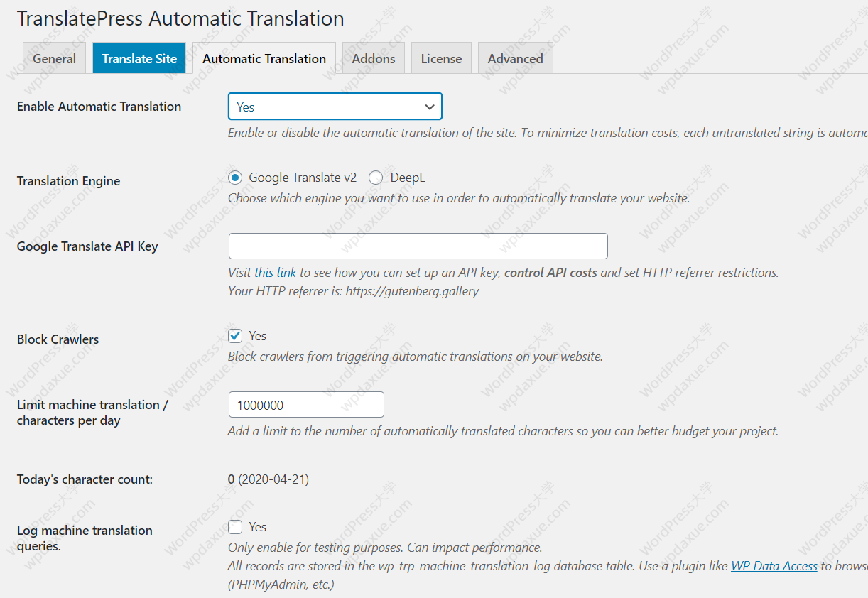Click the 'TranslatePress Automatic Translation' heading
Screen dimensions: 868x598
[x=180, y=18]
